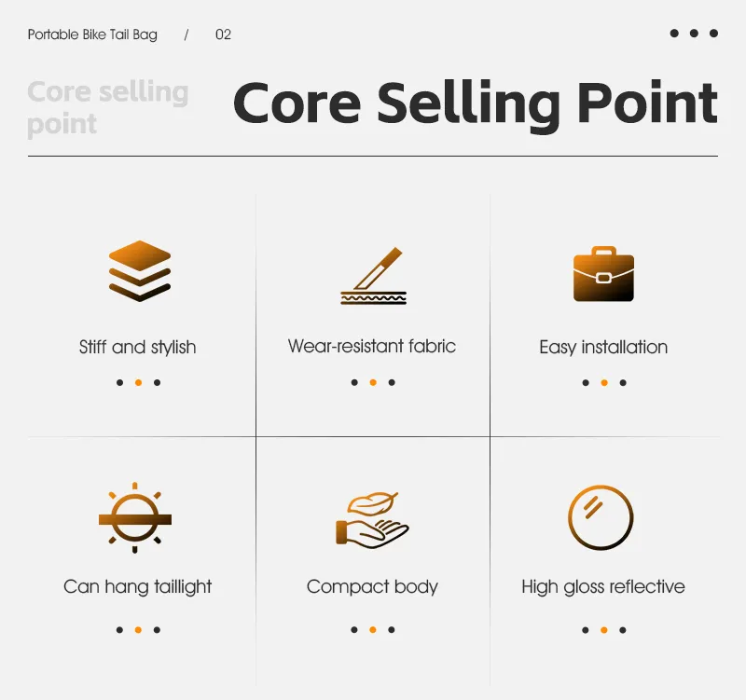Viewport: 746px width, 700px height.
Task: Click the faded gray "Core selling point" text
Action: [x=107, y=107]
